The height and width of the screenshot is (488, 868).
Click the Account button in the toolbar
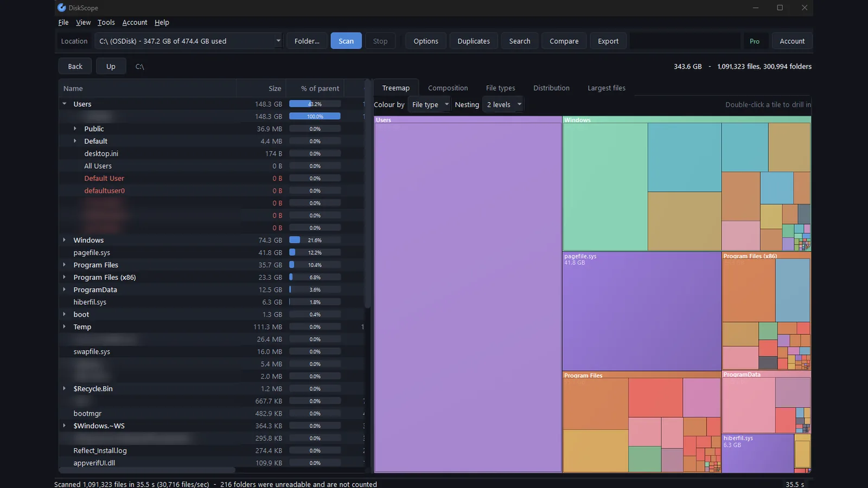click(x=792, y=41)
